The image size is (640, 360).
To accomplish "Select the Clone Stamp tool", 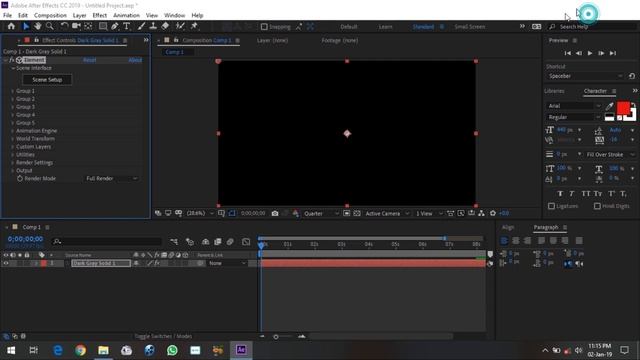I will pyautogui.click(x=153, y=26).
